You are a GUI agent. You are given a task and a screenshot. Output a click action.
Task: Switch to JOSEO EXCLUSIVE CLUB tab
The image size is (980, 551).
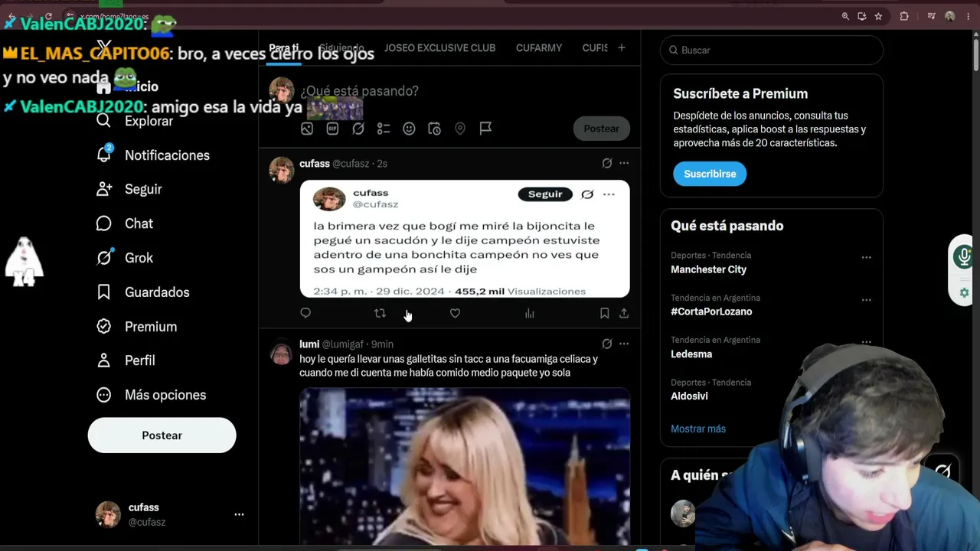(x=439, y=47)
